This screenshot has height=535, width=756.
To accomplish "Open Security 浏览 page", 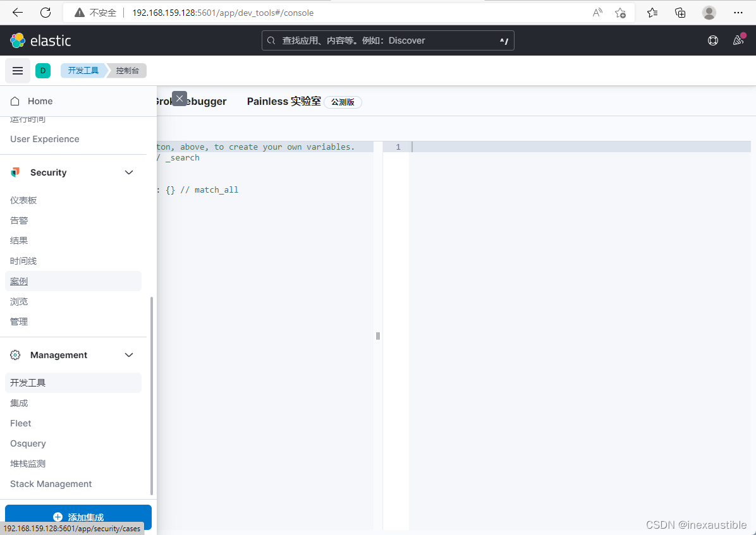I will click(19, 301).
